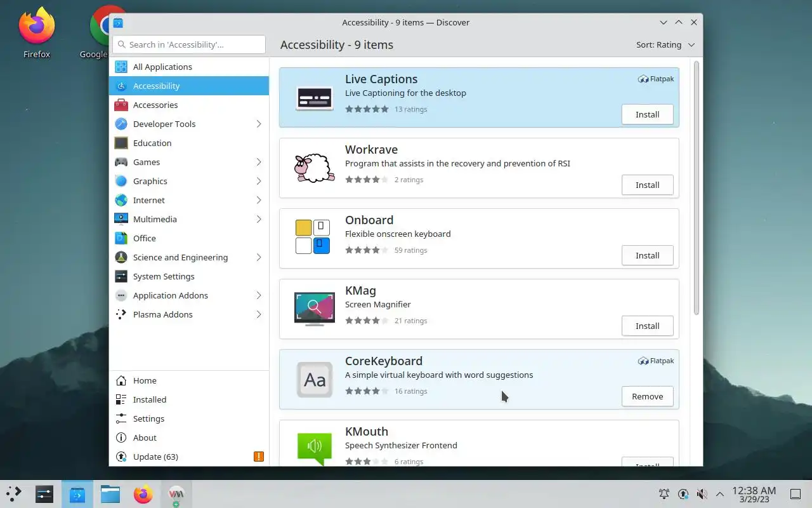Click the vertical scrollbar of app list
The width and height of the screenshot is (812, 508).
pos(696,188)
